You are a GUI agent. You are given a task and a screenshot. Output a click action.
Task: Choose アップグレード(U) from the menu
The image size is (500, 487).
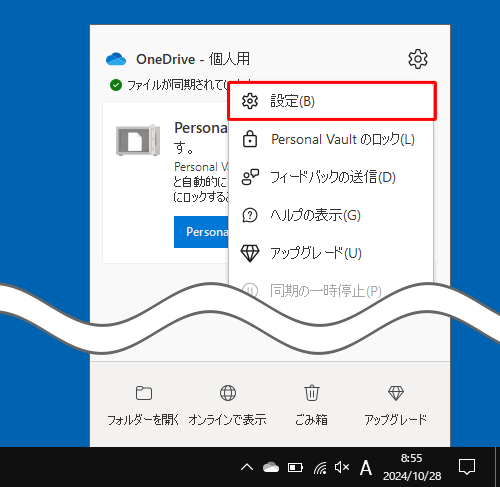click(331, 253)
